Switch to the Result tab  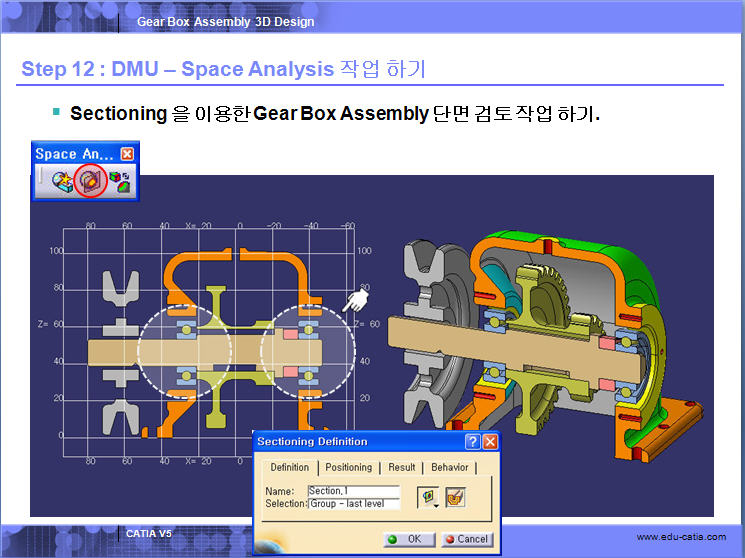point(402,467)
